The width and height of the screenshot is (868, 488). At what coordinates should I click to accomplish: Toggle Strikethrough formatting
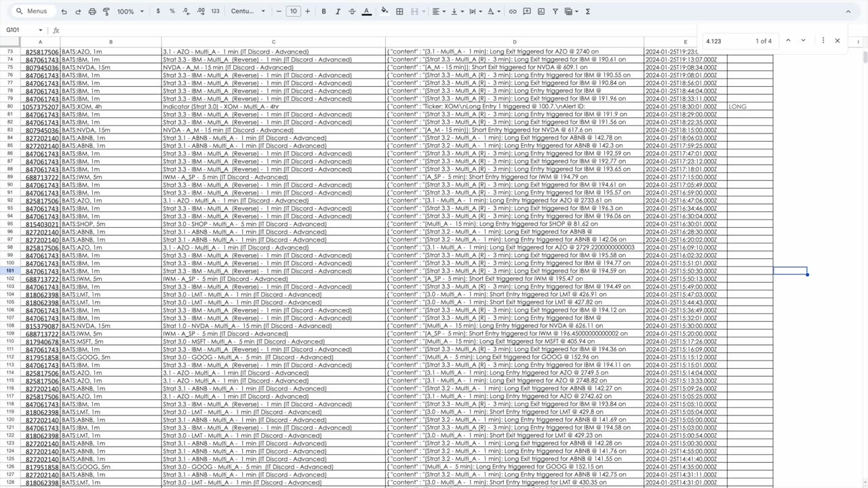point(352,12)
